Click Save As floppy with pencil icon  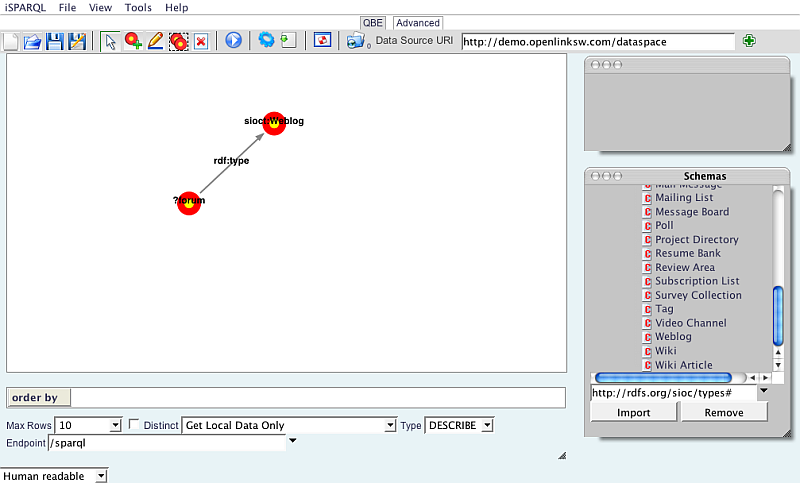pyautogui.click(x=77, y=41)
